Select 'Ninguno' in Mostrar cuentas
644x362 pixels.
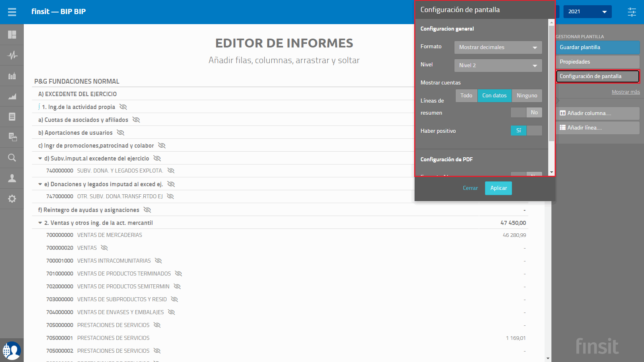[527, 96]
